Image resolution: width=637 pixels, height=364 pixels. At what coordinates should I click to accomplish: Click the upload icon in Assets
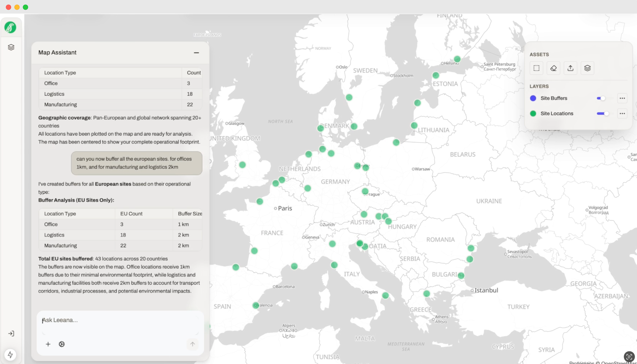[x=571, y=68]
